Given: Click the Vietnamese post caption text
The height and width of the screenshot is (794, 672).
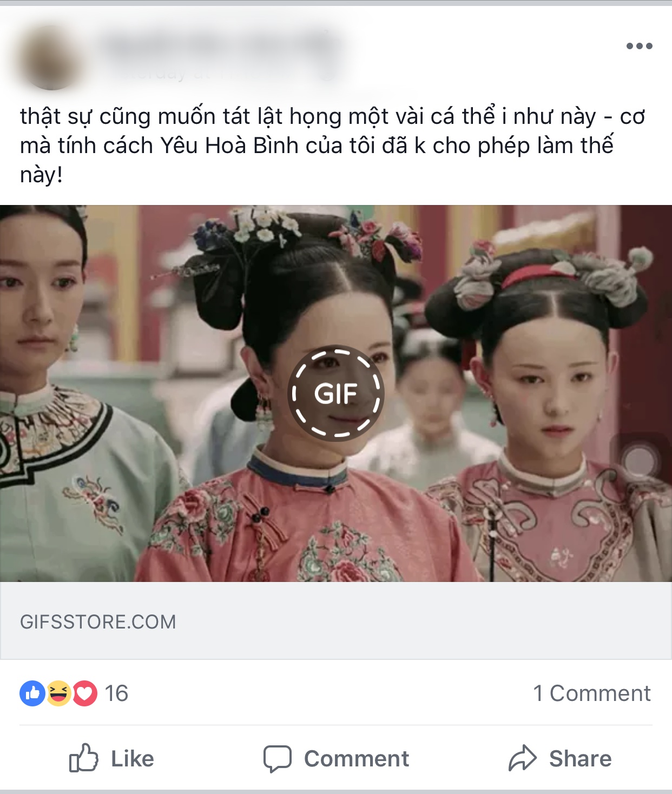Looking at the screenshot, I should click(x=333, y=145).
